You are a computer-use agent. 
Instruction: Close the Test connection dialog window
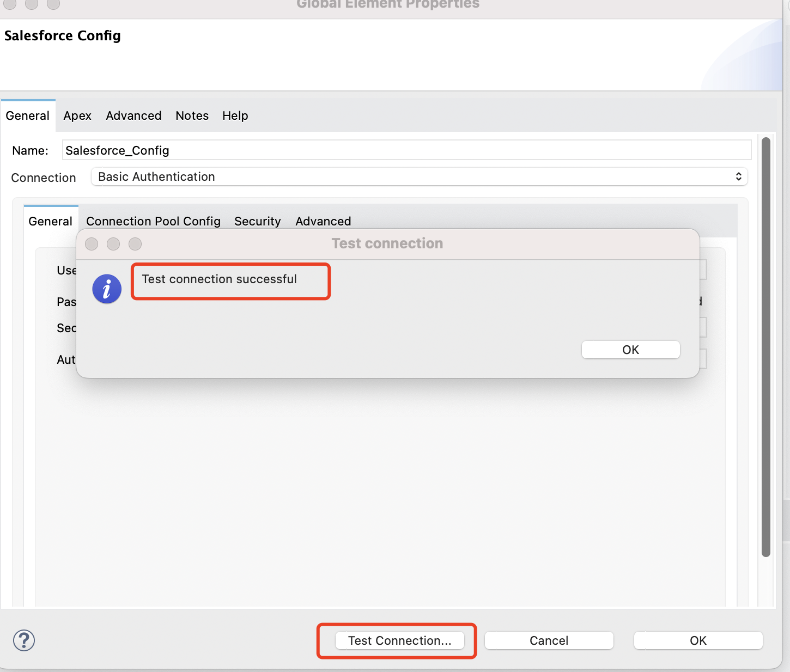[92, 244]
